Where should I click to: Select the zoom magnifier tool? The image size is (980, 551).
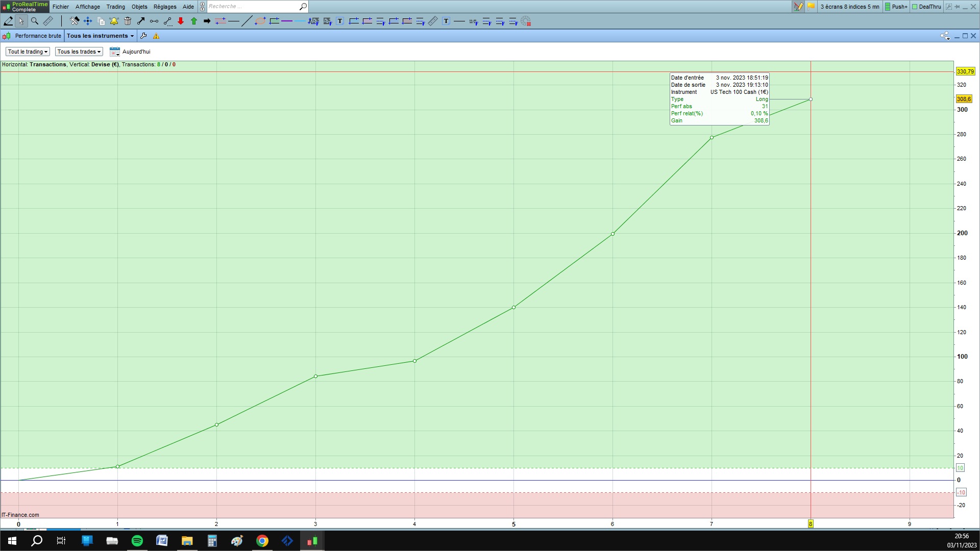click(x=35, y=21)
